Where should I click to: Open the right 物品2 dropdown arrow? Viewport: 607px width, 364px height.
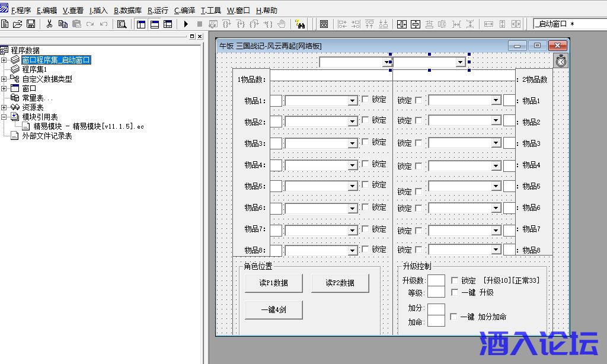496,121
